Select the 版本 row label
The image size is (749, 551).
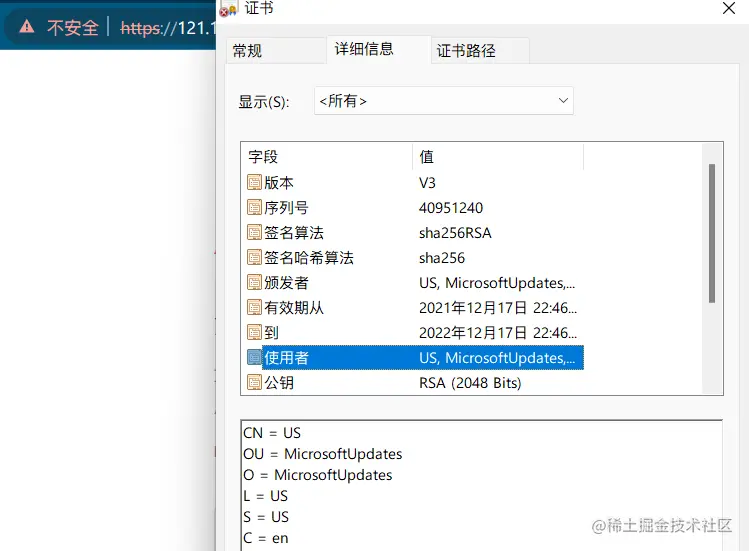279,183
